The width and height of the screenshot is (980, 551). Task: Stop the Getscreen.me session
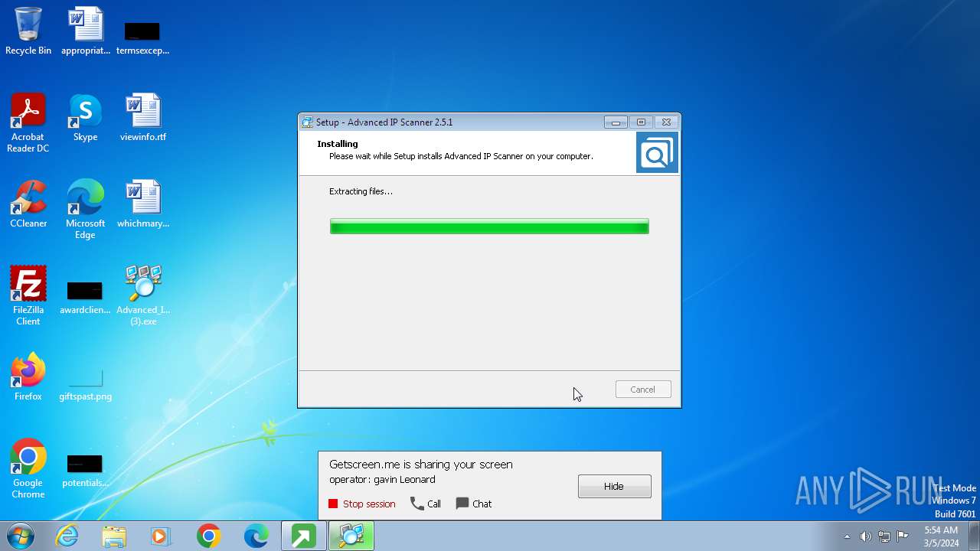(x=361, y=504)
